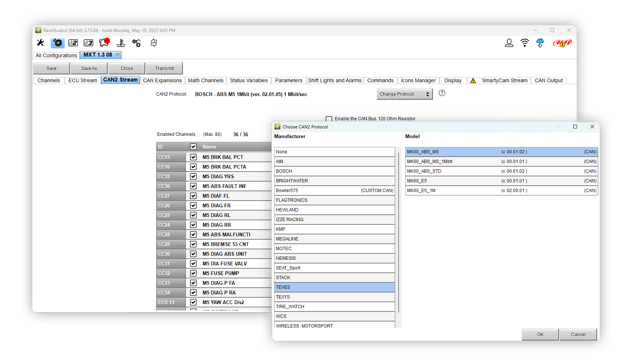634x364 pixels.
Task: Uncheck M5 BRK BAL PCTA channel
Action: (193, 167)
